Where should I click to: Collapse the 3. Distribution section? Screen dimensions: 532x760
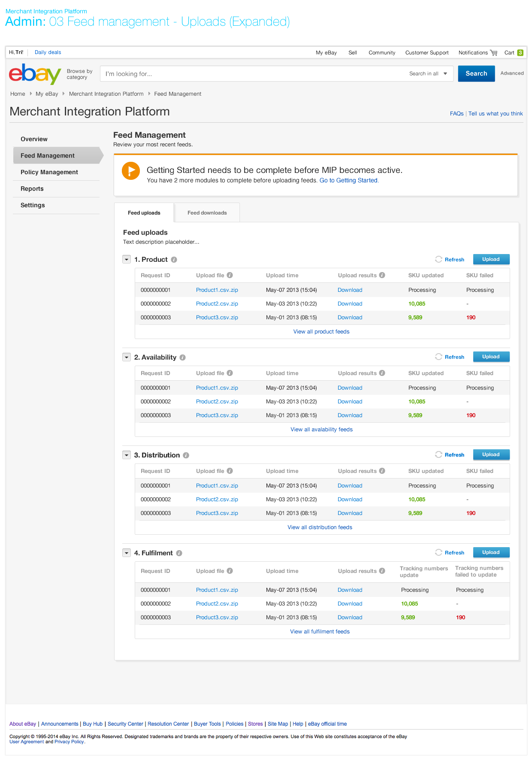127,455
